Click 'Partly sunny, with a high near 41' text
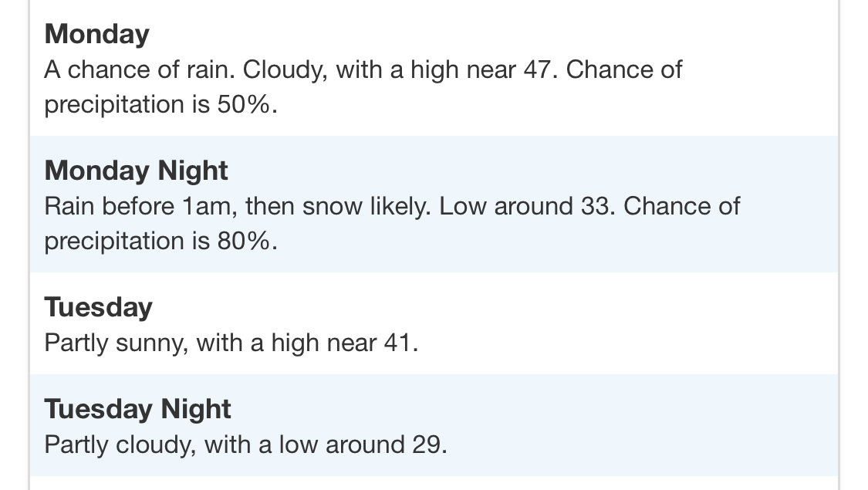Screen dimensions: 868x490 coord(231,343)
